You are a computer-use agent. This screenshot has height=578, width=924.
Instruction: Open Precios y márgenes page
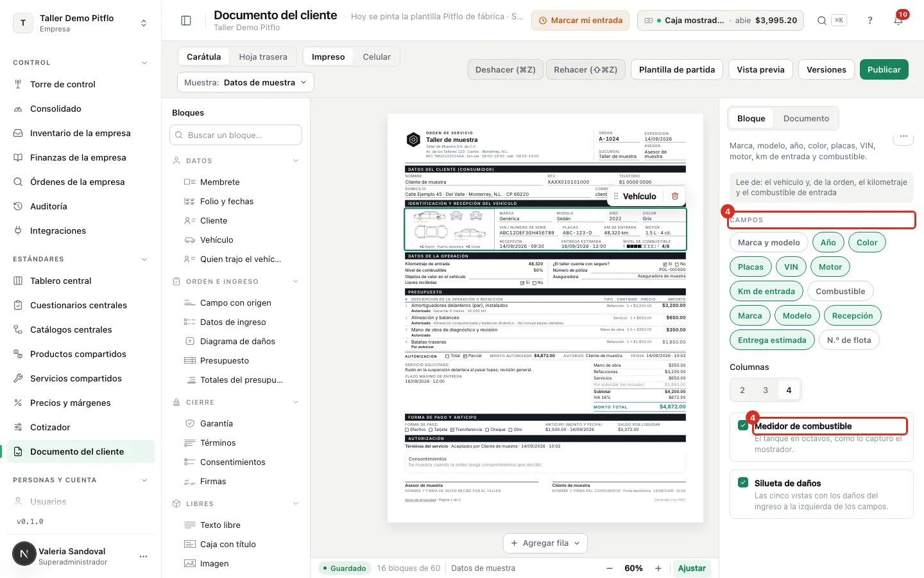pyautogui.click(x=80, y=403)
